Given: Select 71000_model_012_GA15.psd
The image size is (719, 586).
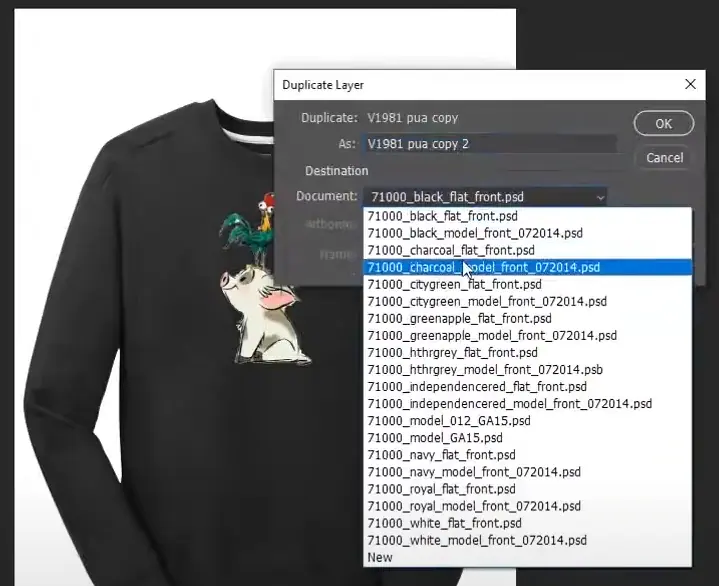Looking at the screenshot, I should pyautogui.click(x=527, y=420).
